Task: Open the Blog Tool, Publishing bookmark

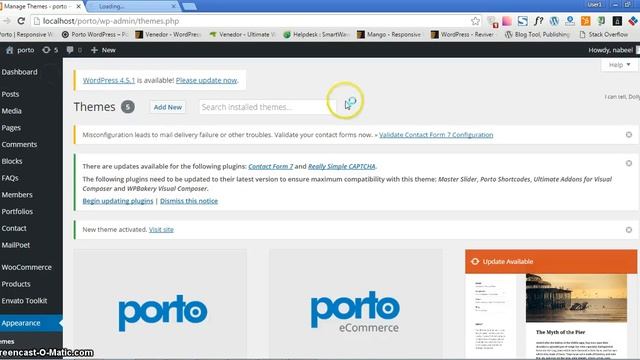Action: [537, 35]
